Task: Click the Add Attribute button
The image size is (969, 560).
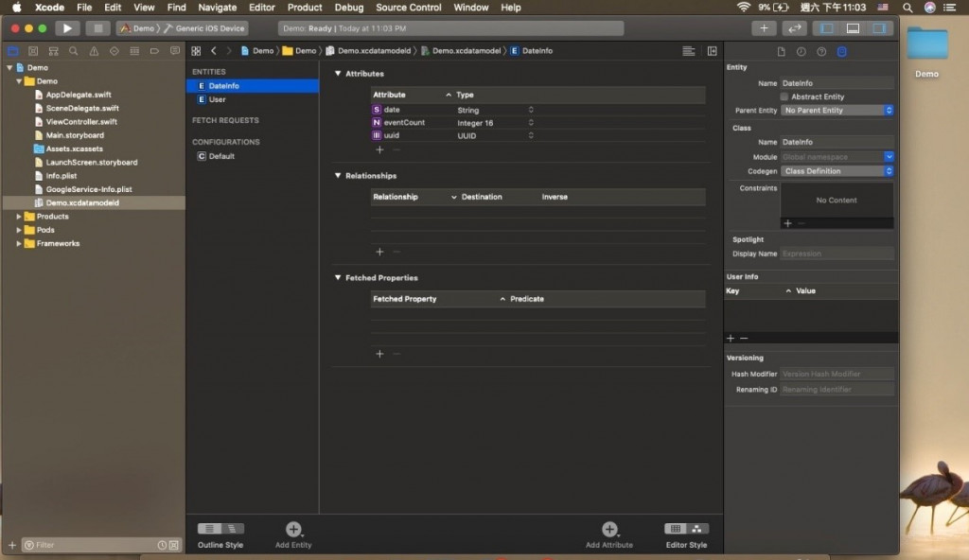Action: click(609, 529)
